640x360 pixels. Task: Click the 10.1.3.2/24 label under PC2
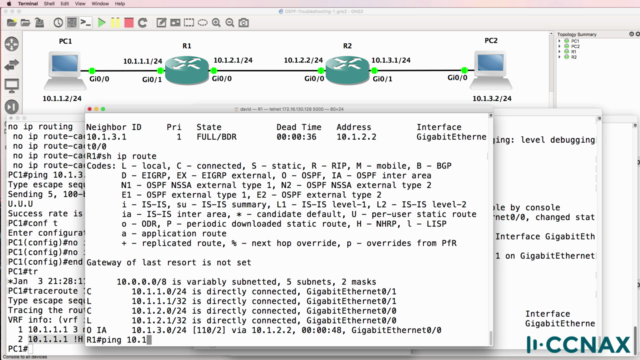click(492, 99)
